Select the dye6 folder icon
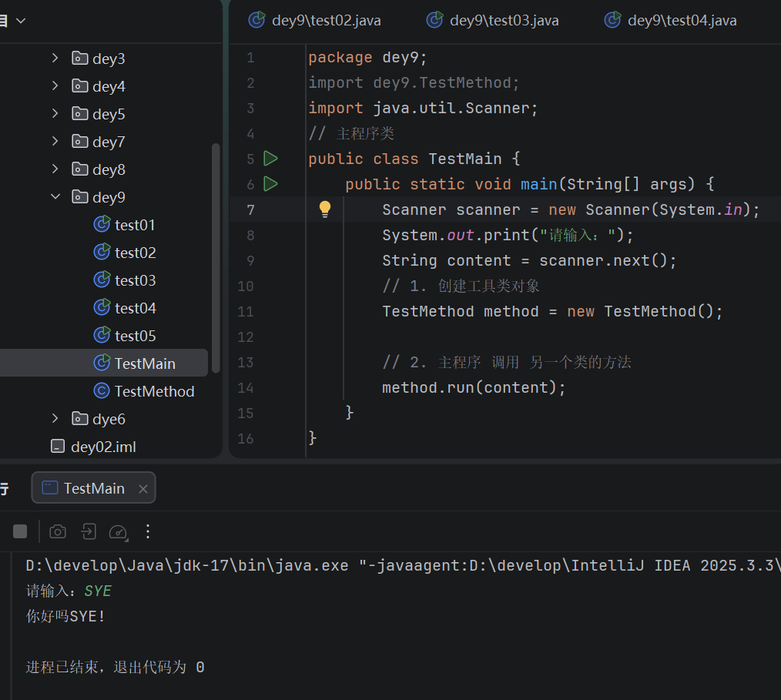The image size is (781, 700). pos(79,419)
